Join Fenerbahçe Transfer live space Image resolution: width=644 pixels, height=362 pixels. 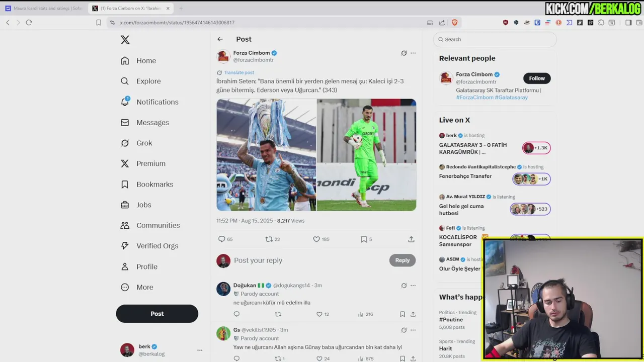point(495,176)
